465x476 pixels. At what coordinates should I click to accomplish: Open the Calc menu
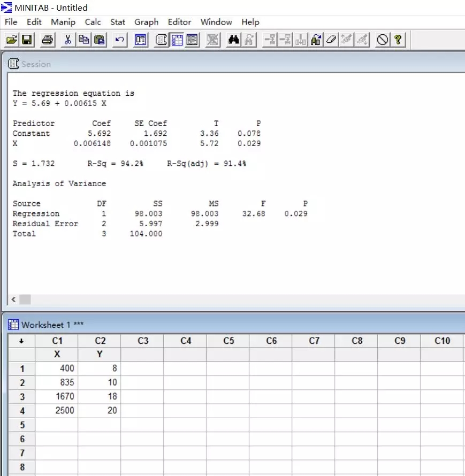(x=93, y=22)
